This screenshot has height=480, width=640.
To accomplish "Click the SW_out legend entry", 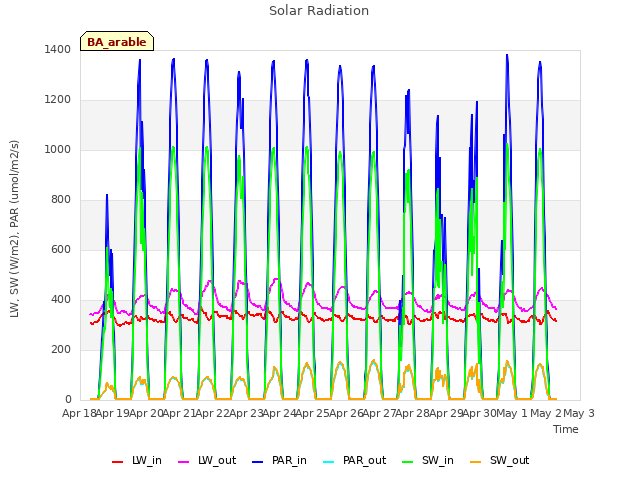I will 500,461.
